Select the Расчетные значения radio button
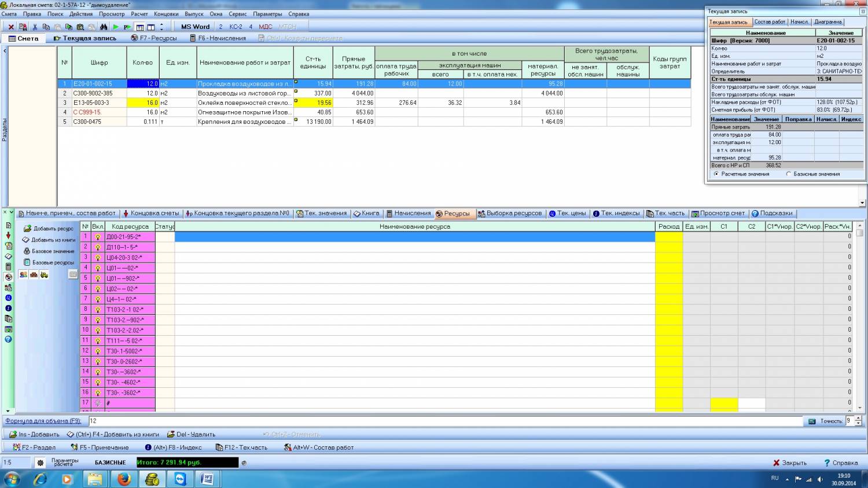Viewport: 868px width, 488px height. tap(716, 174)
